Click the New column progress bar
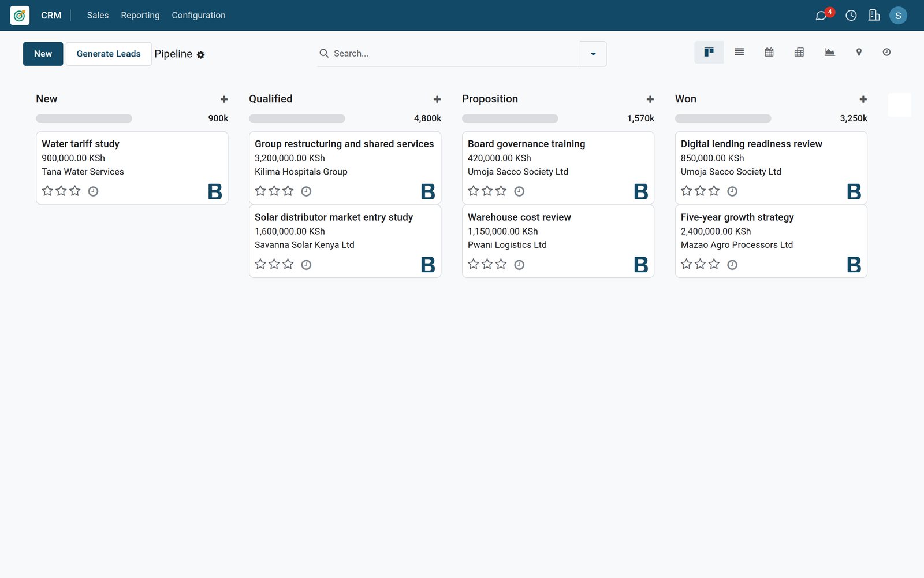Image resolution: width=924 pixels, height=578 pixels. [84, 118]
